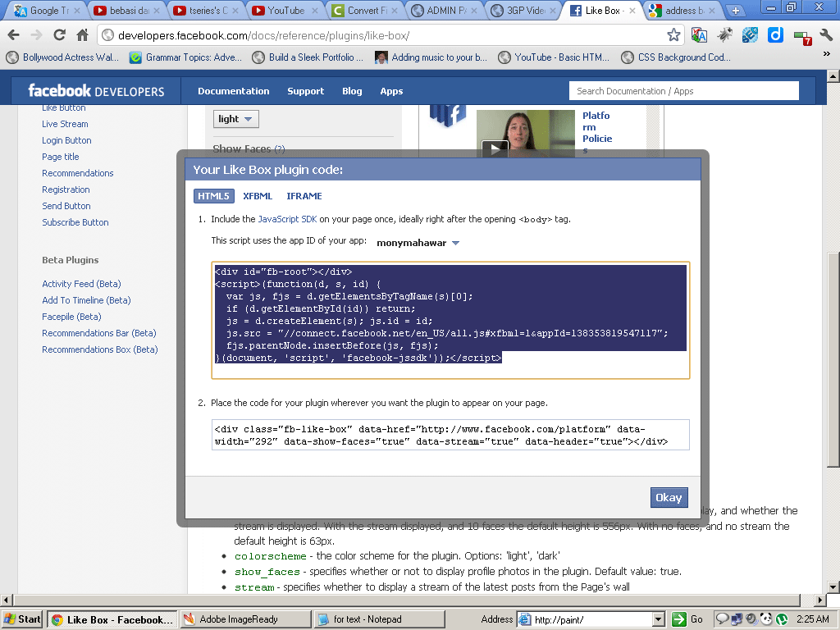Viewport: 840px width, 630px height.
Task: Open Subscribe Button sidebar link
Action: [75, 222]
